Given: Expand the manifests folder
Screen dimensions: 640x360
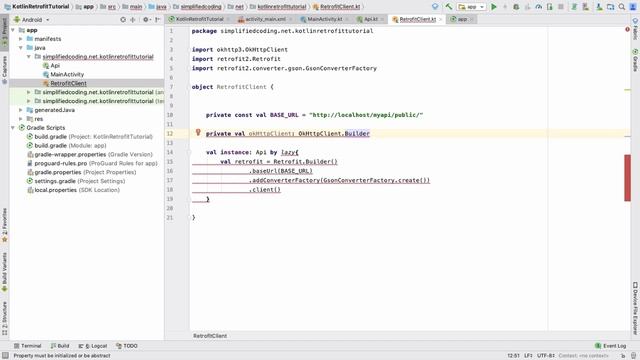Looking at the screenshot, I should coord(21,39).
